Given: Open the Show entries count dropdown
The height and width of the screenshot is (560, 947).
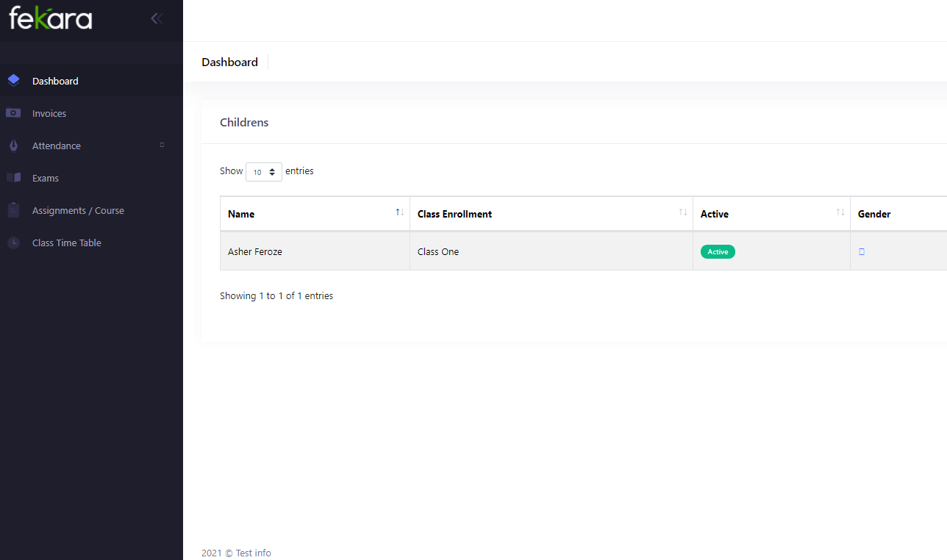Looking at the screenshot, I should [x=263, y=172].
